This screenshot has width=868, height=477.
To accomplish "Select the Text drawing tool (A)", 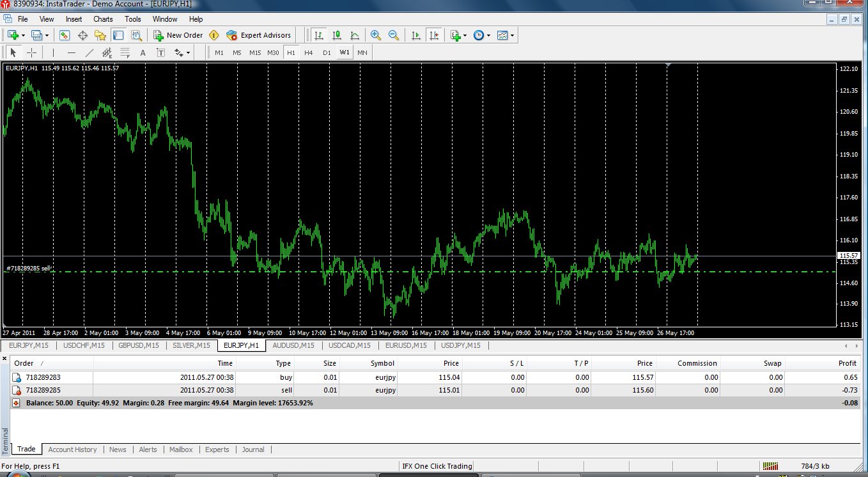I will pos(143,52).
